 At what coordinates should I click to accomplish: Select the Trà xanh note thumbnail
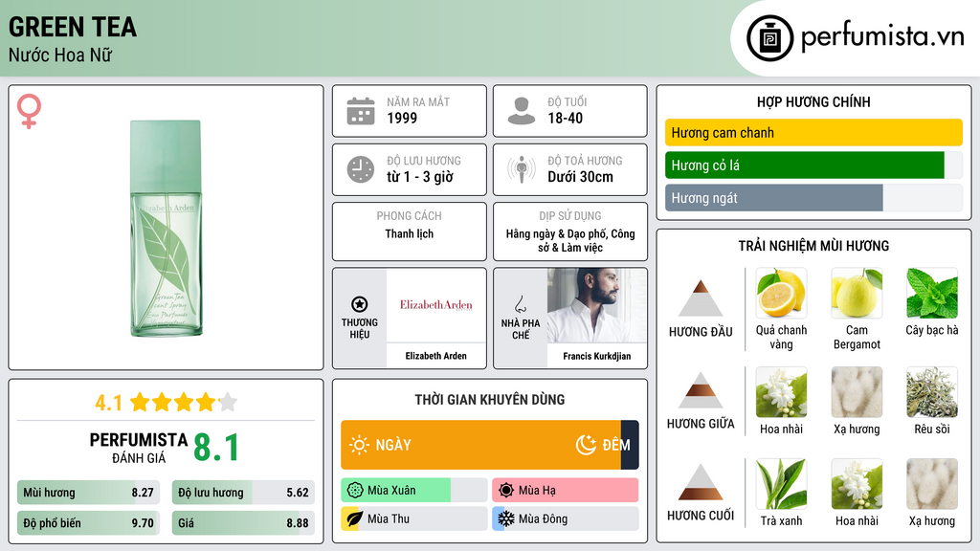pyautogui.click(x=781, y=484)
